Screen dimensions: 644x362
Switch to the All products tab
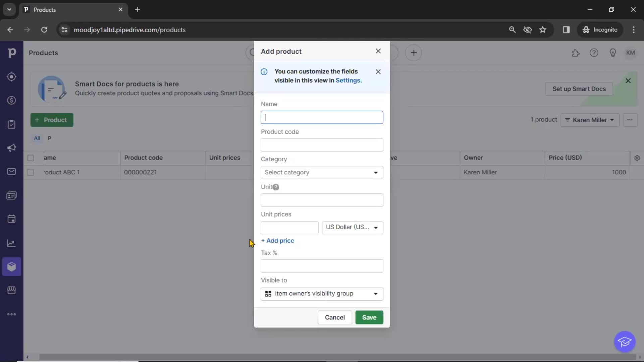(37, 138)
